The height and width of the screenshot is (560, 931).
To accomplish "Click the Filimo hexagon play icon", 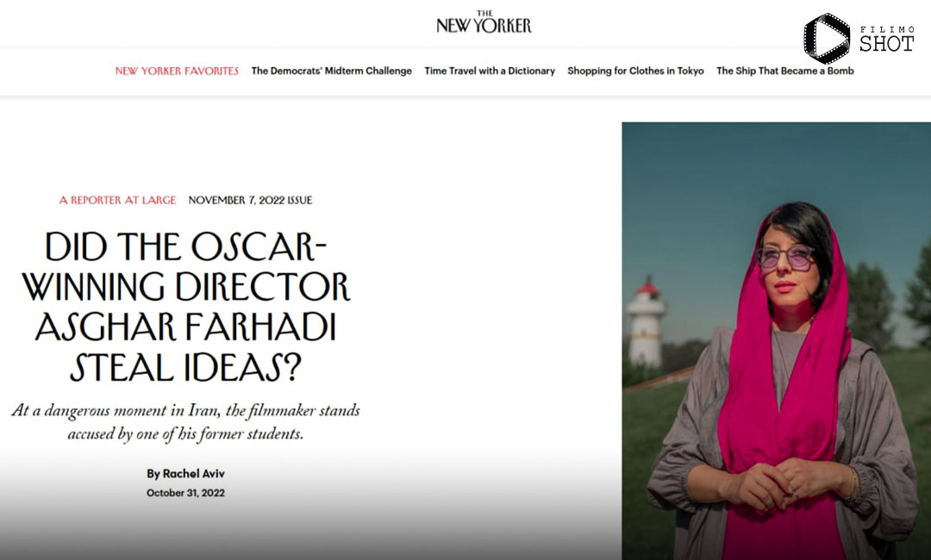I will pyautogui.click(x=827, y=39).
